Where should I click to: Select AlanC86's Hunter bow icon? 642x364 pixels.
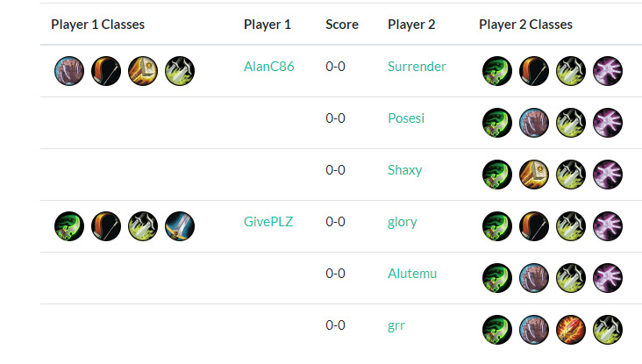[x=107, y=71]
